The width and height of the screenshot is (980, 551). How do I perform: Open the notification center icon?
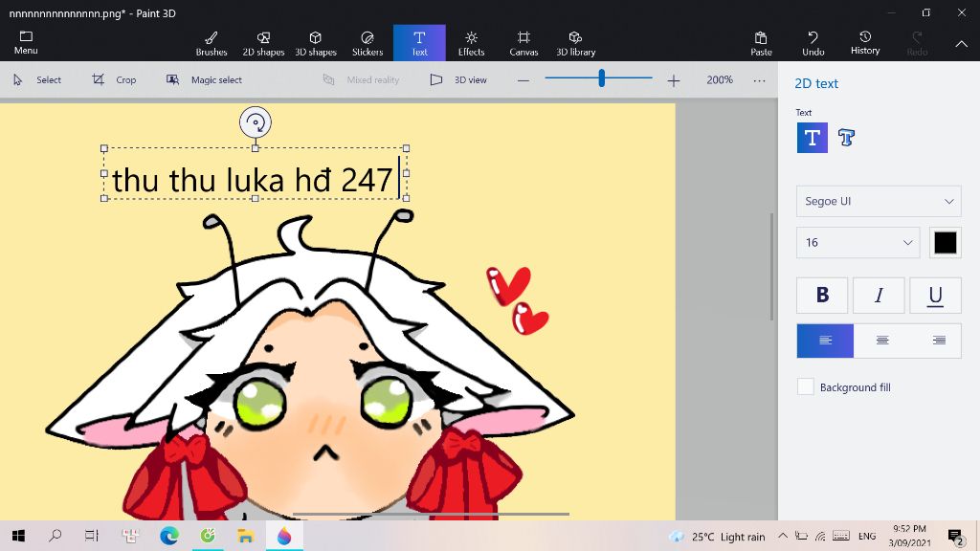point(954,536)
